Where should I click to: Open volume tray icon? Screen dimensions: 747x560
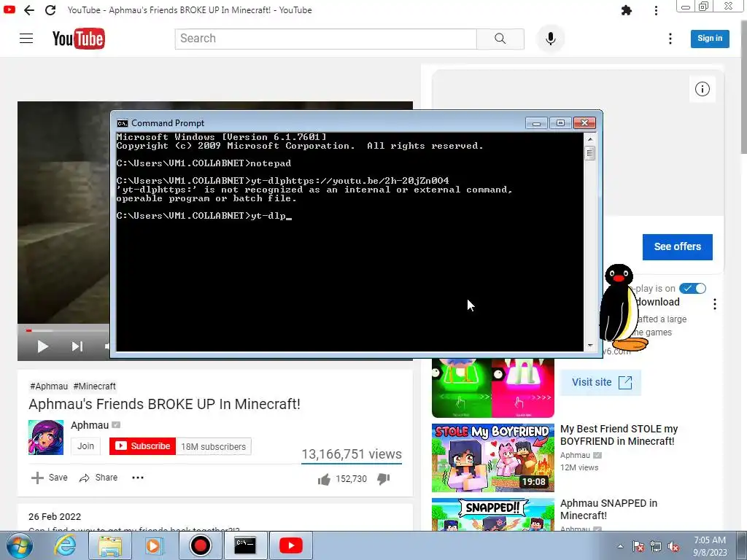[673, 547]
